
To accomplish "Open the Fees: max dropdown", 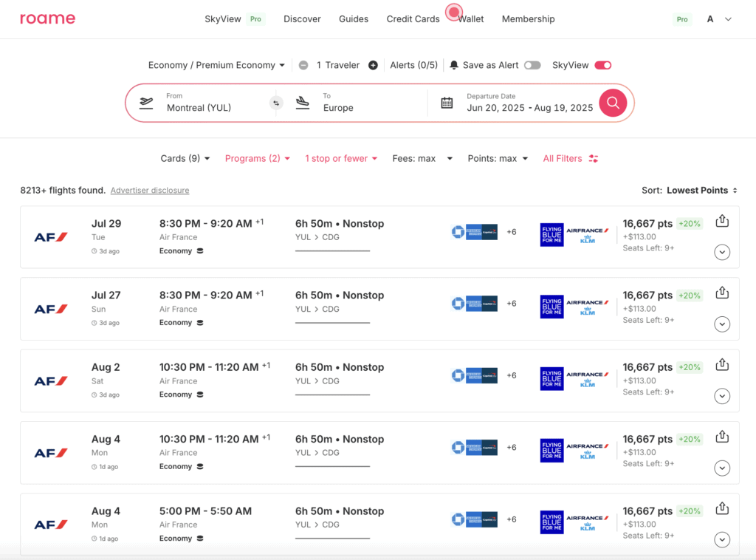I will coord(422,159).
